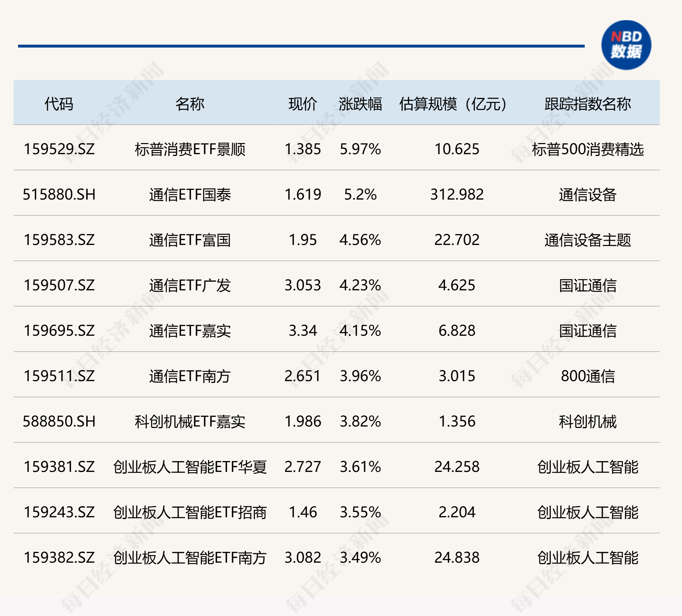
Task: Click the change value 4.23%
Action: pyautogui.click(x=360, y=285)
